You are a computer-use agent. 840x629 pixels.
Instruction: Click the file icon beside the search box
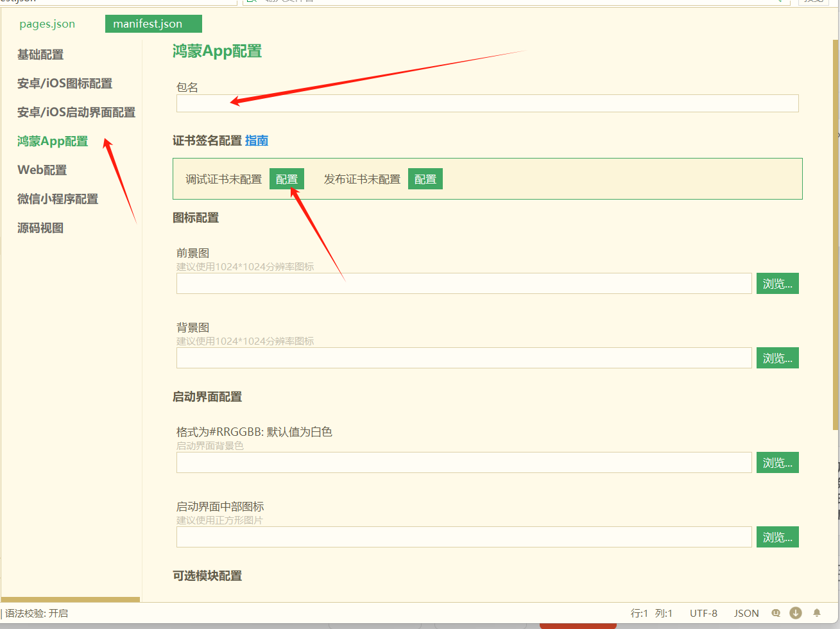click(x=250, y=2)
